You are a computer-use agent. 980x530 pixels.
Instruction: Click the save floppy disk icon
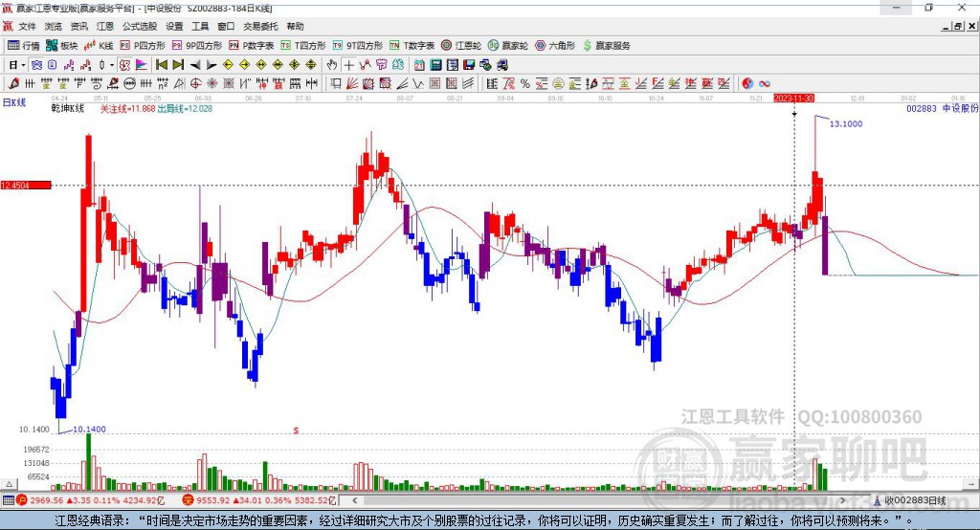point(469,65)
